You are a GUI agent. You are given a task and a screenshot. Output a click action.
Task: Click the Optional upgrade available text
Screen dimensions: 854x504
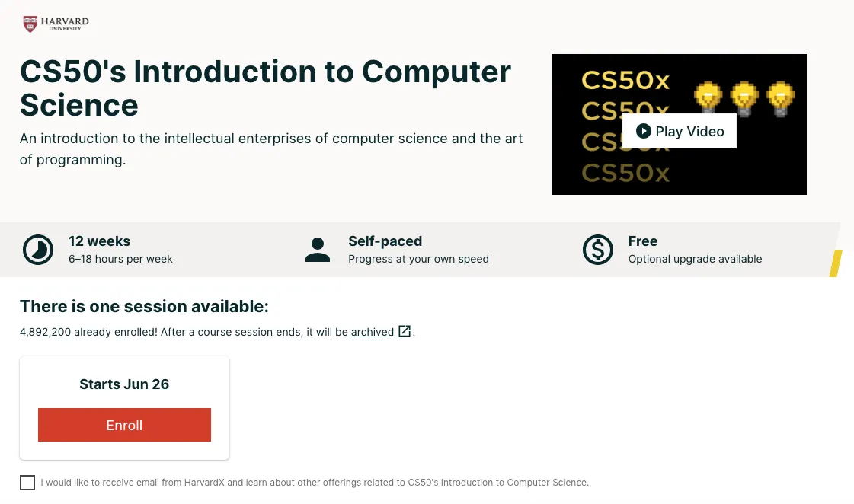click(x=695, y=259)
